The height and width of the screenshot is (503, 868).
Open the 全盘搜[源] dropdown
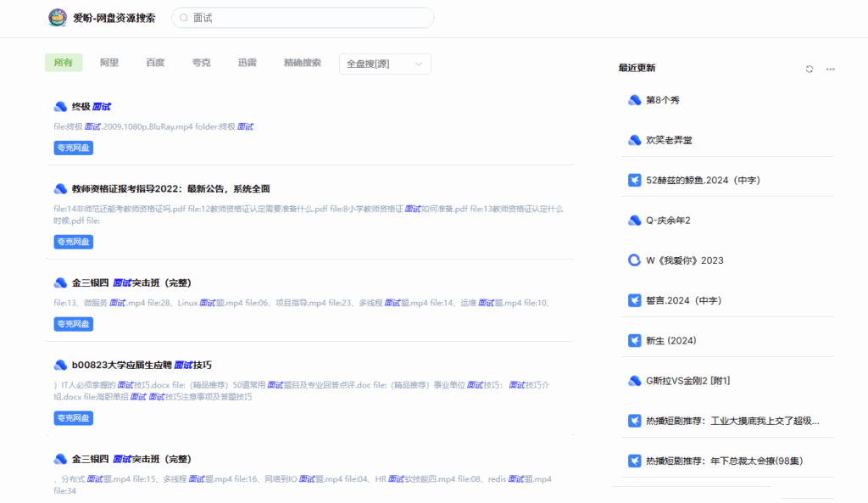tap(384, 63)
